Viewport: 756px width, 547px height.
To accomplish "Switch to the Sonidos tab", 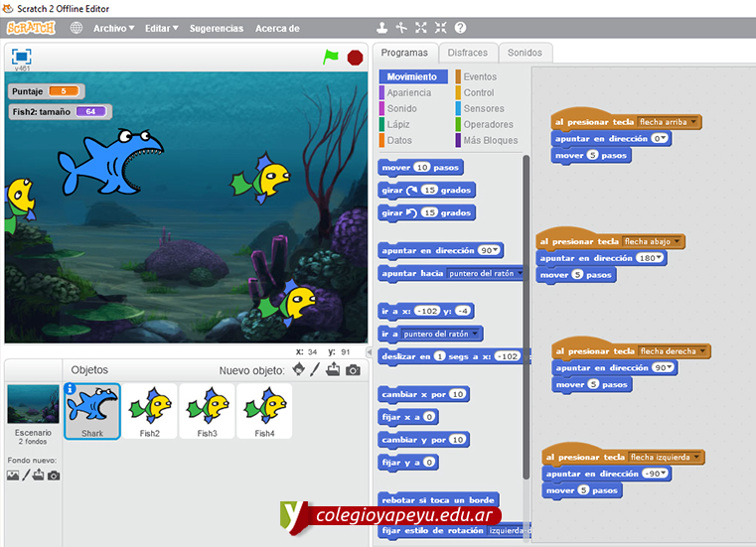I will (x=525, y=53).
